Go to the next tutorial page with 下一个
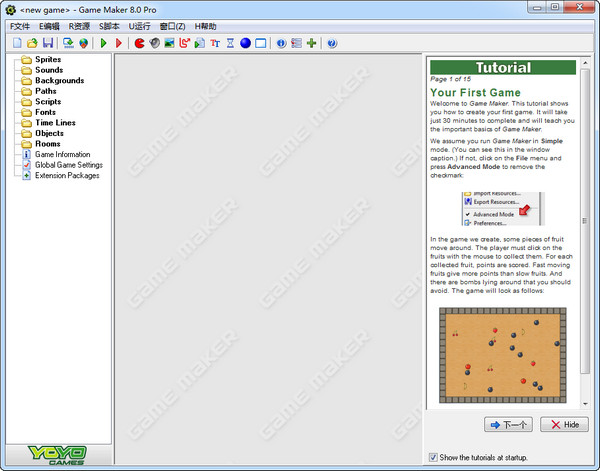Viewport: 600px width, 471px height. [x=508, y=424]
